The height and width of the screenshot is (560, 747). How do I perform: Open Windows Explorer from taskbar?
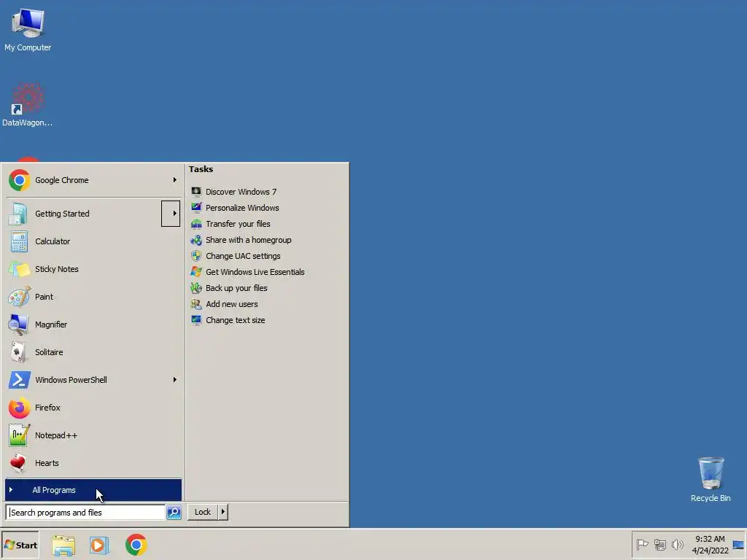tap(63, 545)
